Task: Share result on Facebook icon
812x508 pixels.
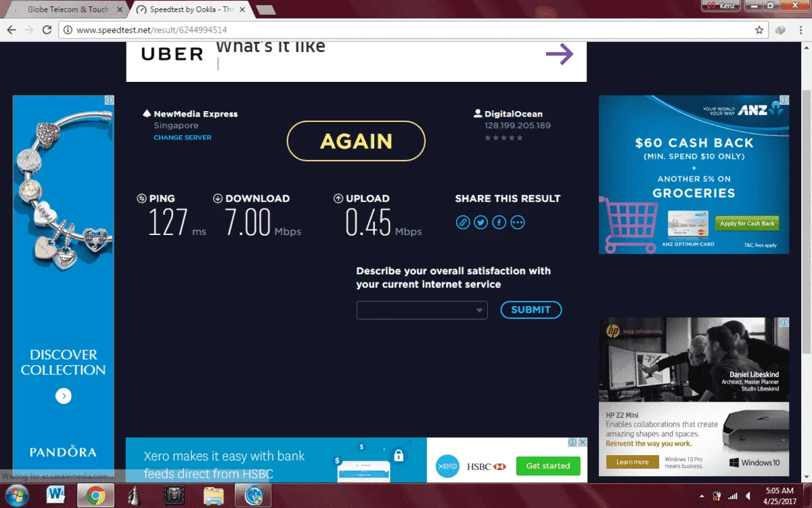Action: 499,222
